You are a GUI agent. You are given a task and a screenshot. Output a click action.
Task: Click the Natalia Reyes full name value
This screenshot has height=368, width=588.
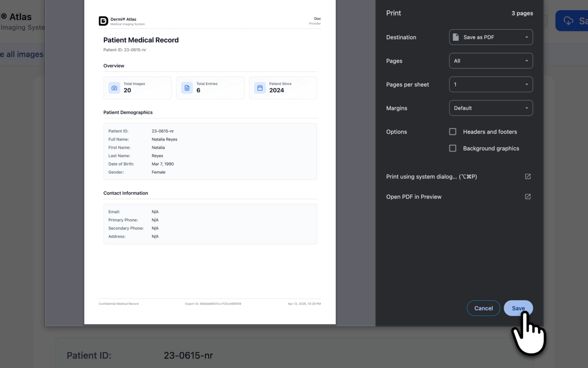(164, 139)
